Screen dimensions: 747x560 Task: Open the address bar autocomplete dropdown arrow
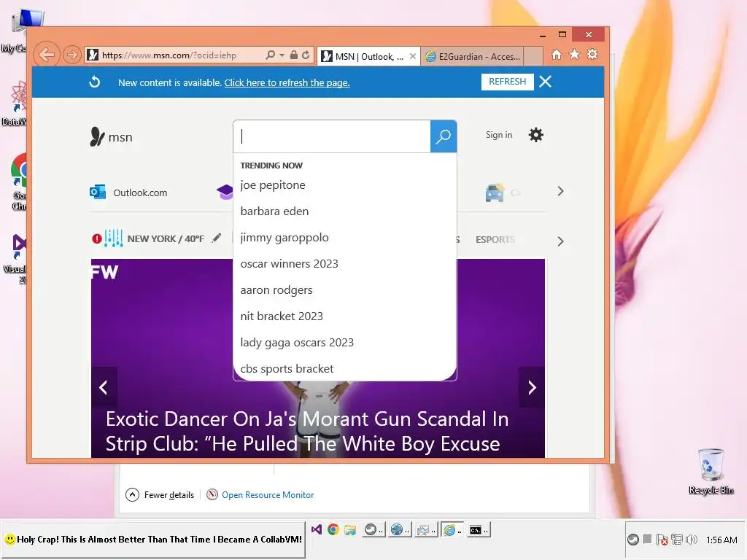click(282, 55)
